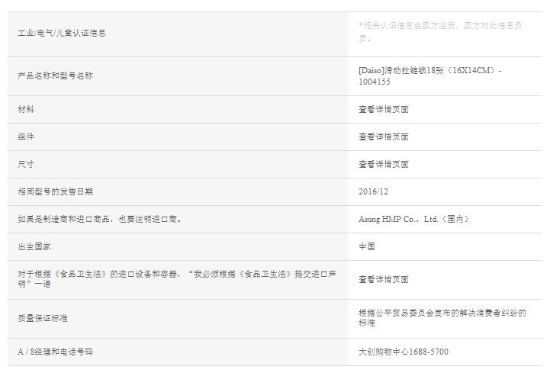Screen dimensions: 550x392
Task: Select the 2016/12 release date value
Action: [x=373, y=191]
